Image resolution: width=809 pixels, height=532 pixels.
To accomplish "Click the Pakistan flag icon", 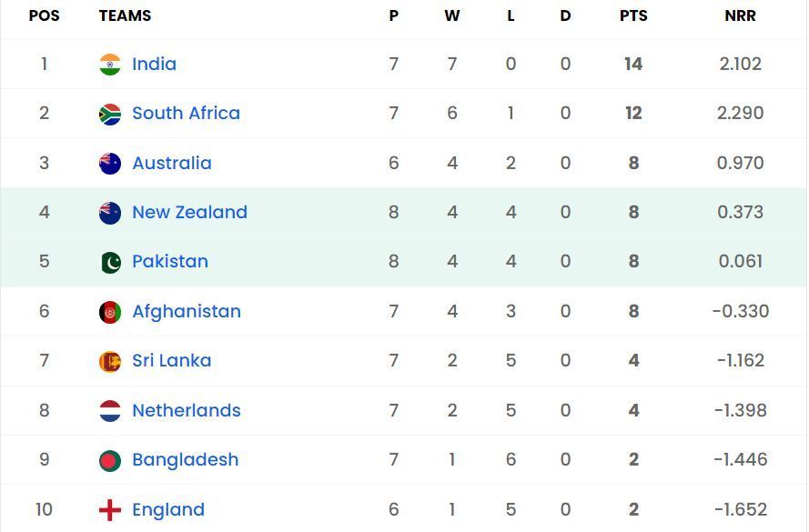I will pyautogui.click(x=109, y=261).
